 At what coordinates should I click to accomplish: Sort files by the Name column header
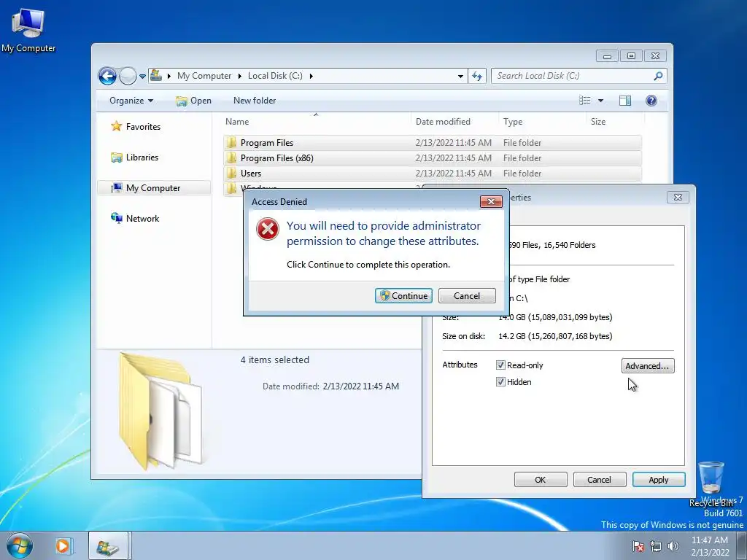[315, 122]
